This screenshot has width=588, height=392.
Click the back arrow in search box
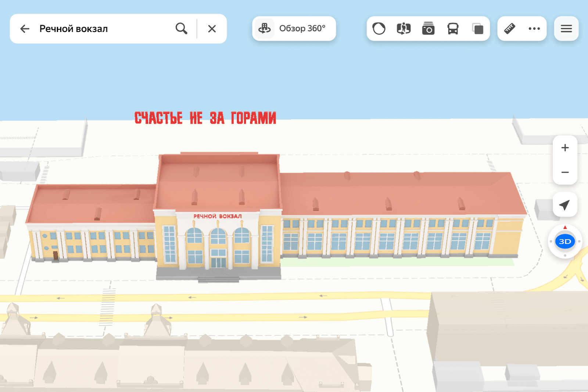[25, 29]
